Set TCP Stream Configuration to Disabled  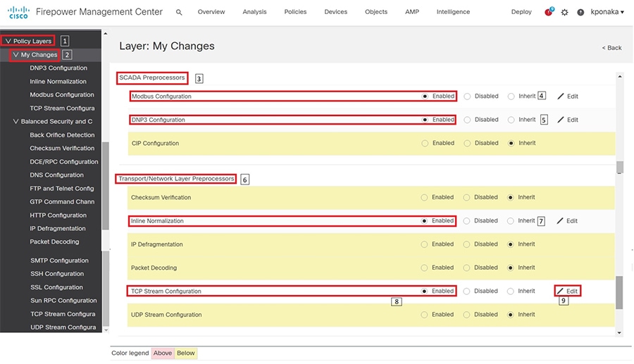tap(466, 291)
